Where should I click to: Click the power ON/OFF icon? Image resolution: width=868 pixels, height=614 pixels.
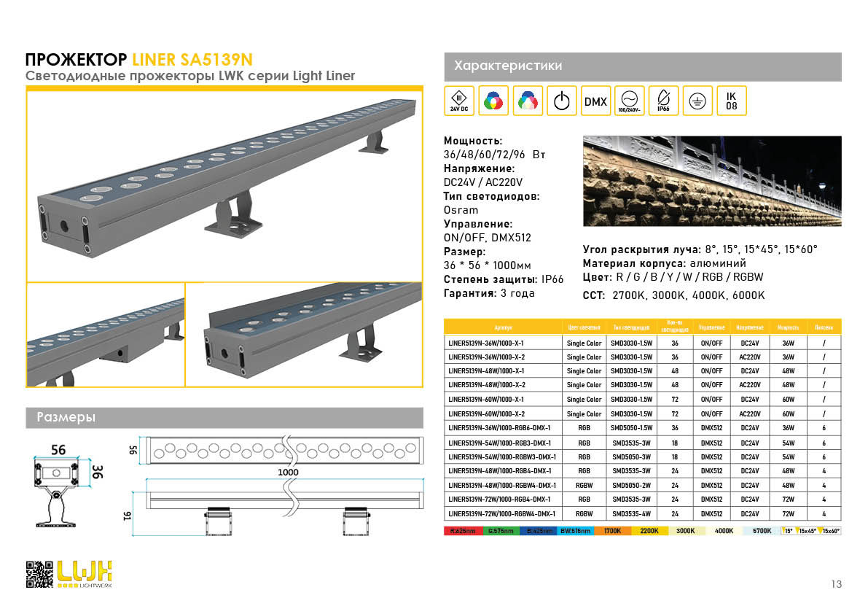coord(561,101)
